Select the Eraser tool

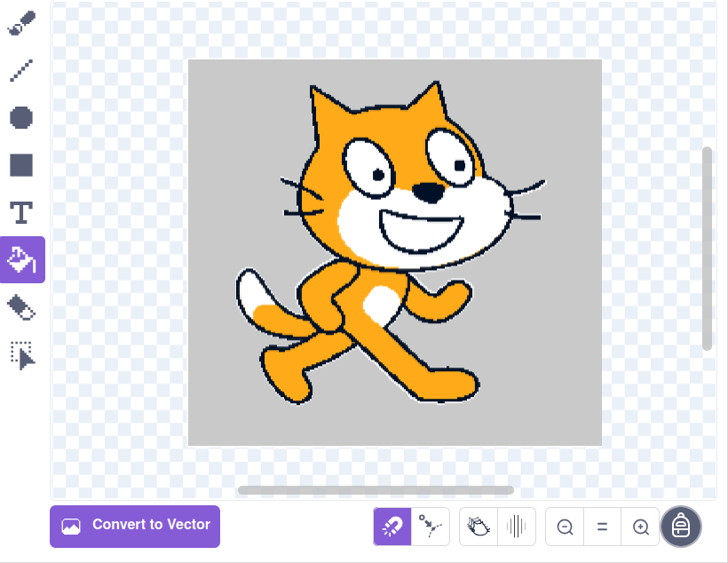tap(21, 307)
